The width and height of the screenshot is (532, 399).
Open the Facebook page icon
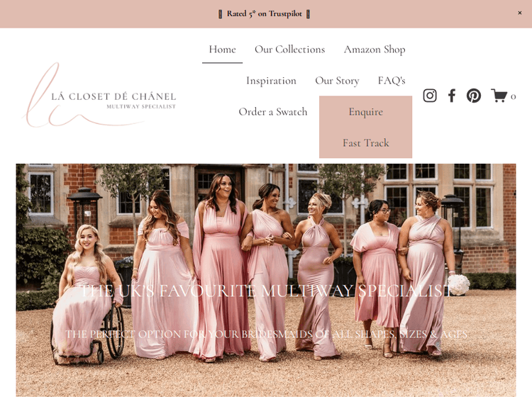[452, 96]
